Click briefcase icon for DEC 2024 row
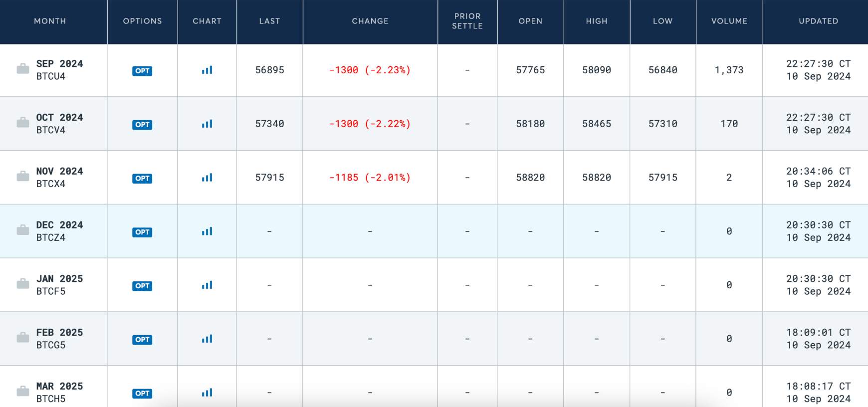The image size is (868, 407). (x=23, y=230)
